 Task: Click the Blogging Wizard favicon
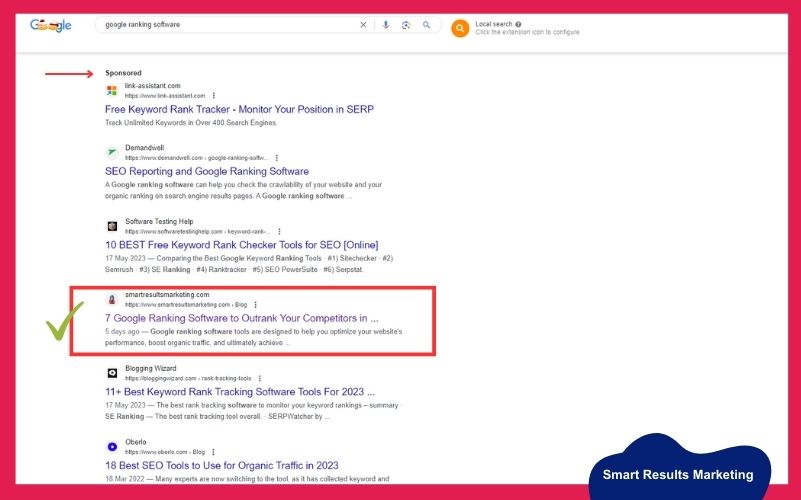[112, 373]
